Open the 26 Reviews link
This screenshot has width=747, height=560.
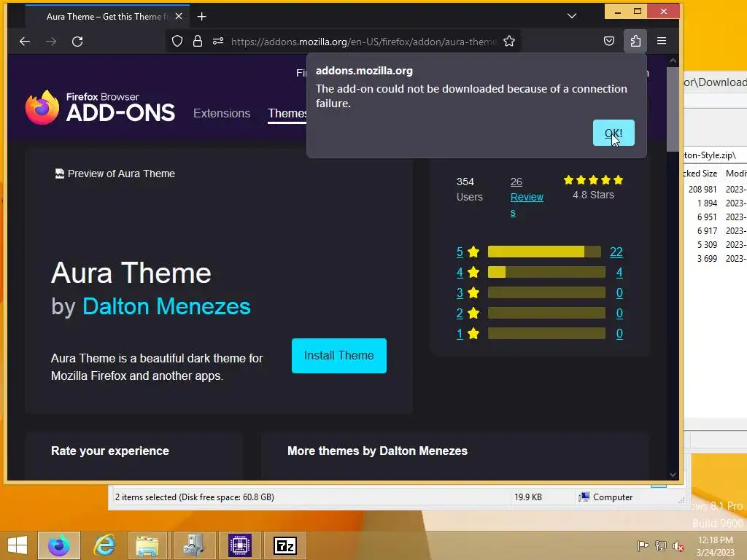(x=527, y=197)
